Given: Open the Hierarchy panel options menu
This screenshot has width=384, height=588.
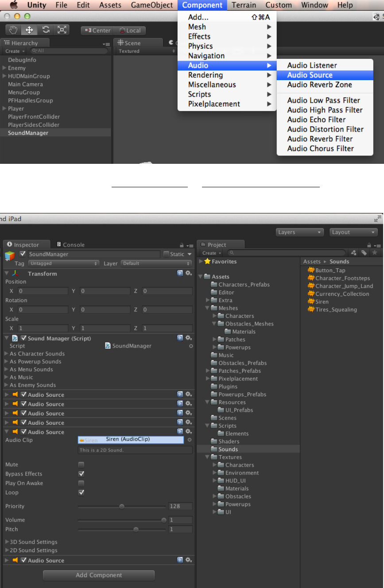Looking at the screenshot, I should (106, 44).
